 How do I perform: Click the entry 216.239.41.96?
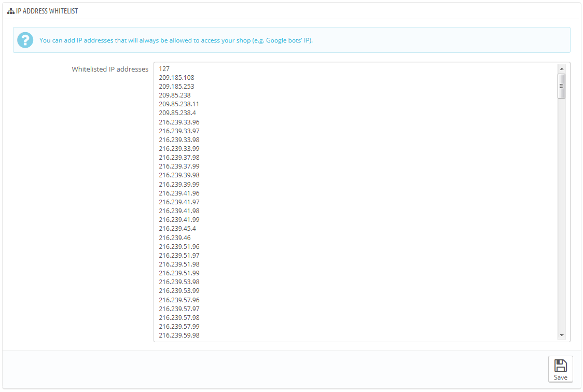point(179,193)
